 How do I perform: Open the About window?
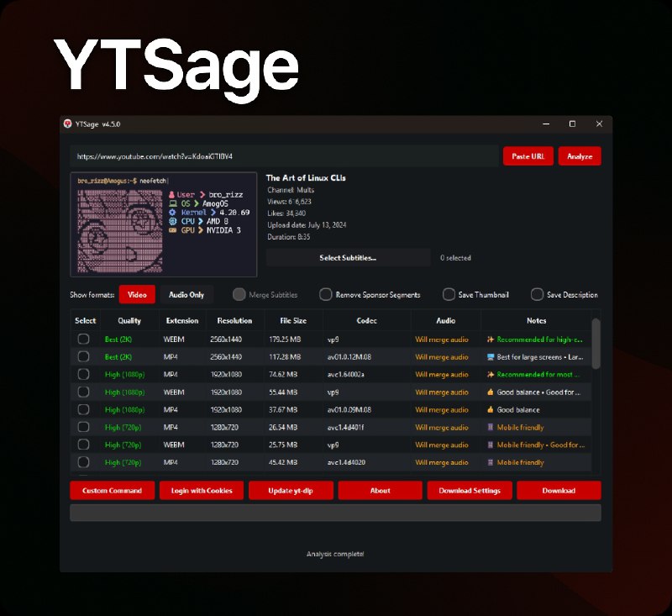point(380,491)
